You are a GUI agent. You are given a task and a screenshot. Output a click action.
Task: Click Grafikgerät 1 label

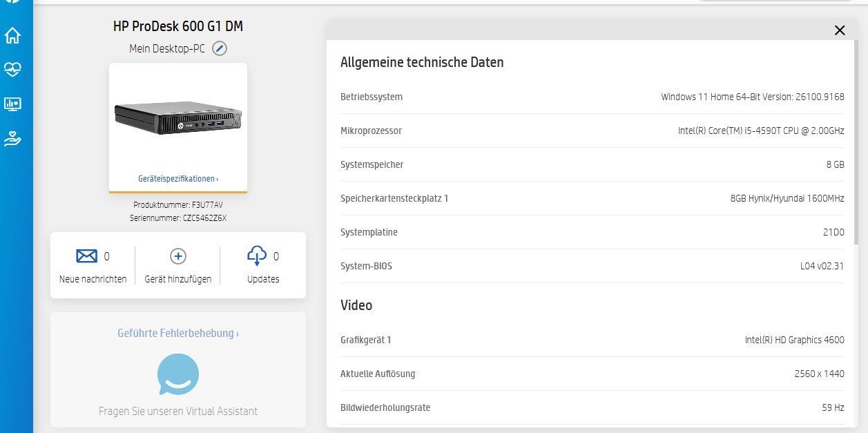point(366,340)
